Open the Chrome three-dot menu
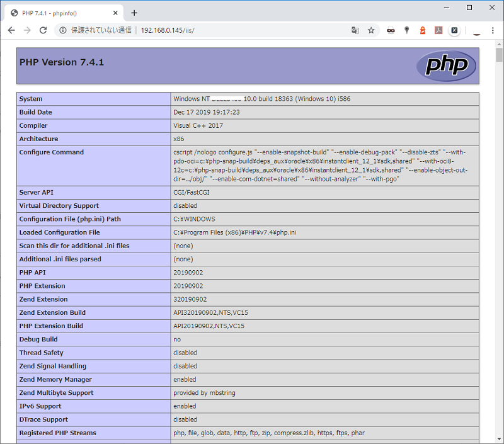The image size is (504, 444). coord(493,30)
